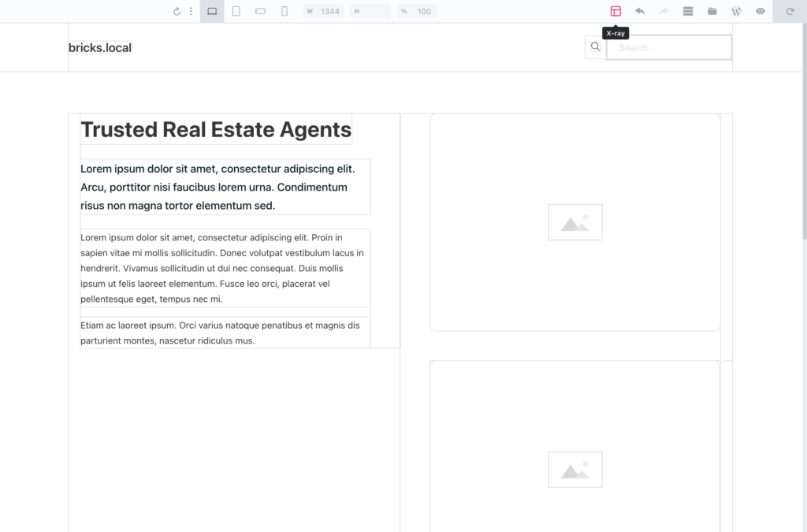This screenshot has width=807, height=532.
Task: Select the Trusted Real Estate Agents heading
Action: pos(216,129)
